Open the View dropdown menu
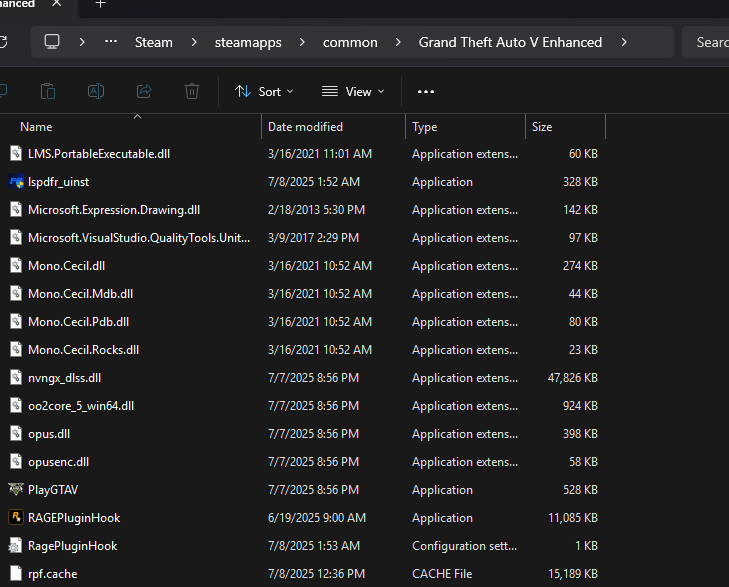729x587 pixels. point(353,91)
